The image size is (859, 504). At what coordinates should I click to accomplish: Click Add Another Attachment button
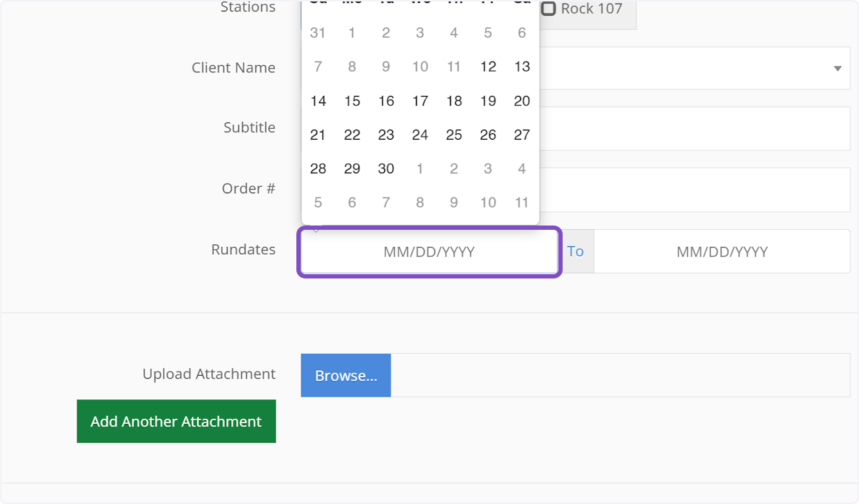point(176,421)
